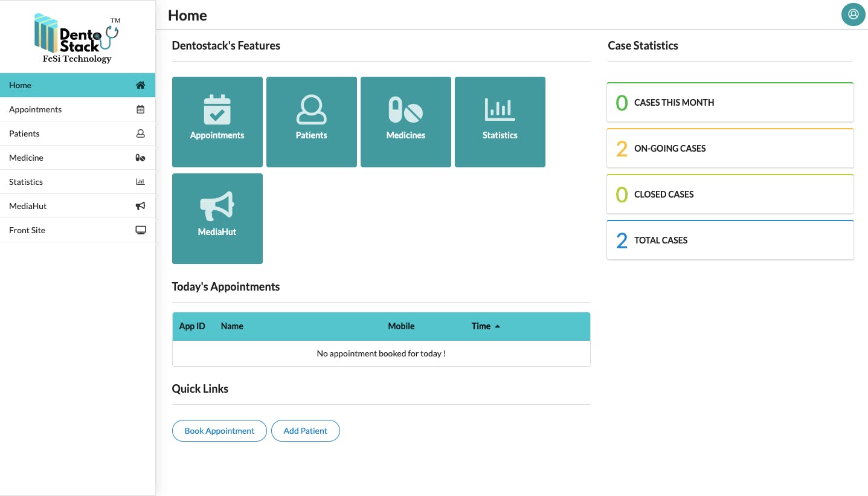Open the Statistics tile label
The height and width of the screenshot is (496, 868).
point(500,135)
